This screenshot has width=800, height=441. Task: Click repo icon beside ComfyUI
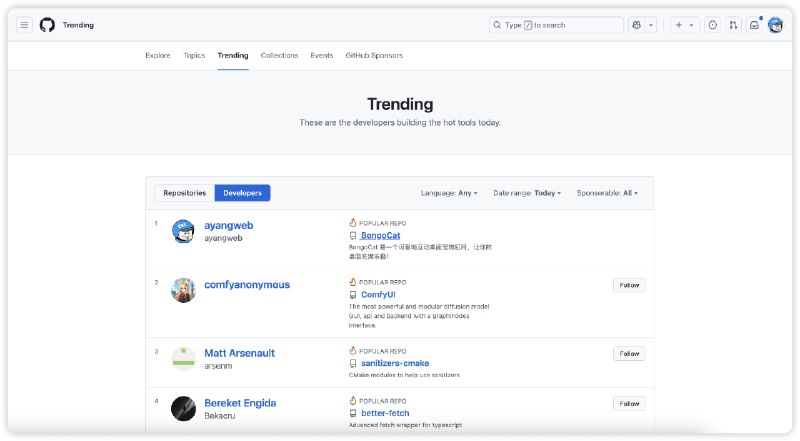[353, 295]
